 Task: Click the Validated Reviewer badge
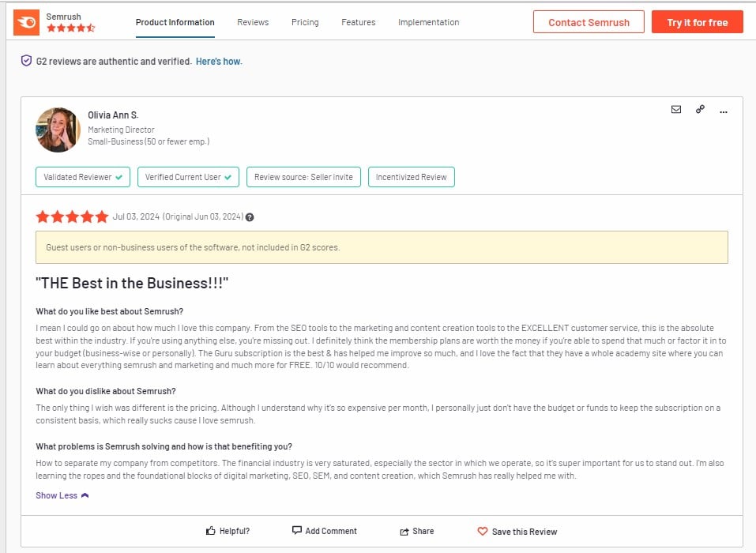(x=83, y=177)
